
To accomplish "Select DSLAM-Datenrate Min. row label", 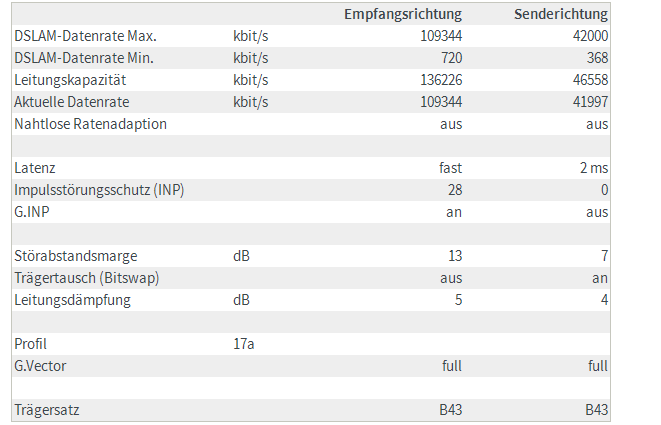I will (x=84, y=58).
